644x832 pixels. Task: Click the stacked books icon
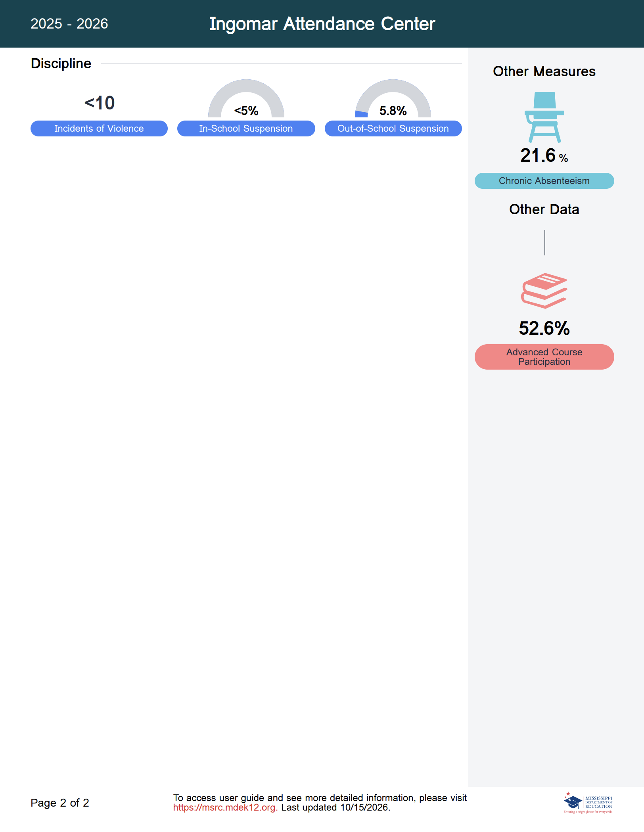544,291
